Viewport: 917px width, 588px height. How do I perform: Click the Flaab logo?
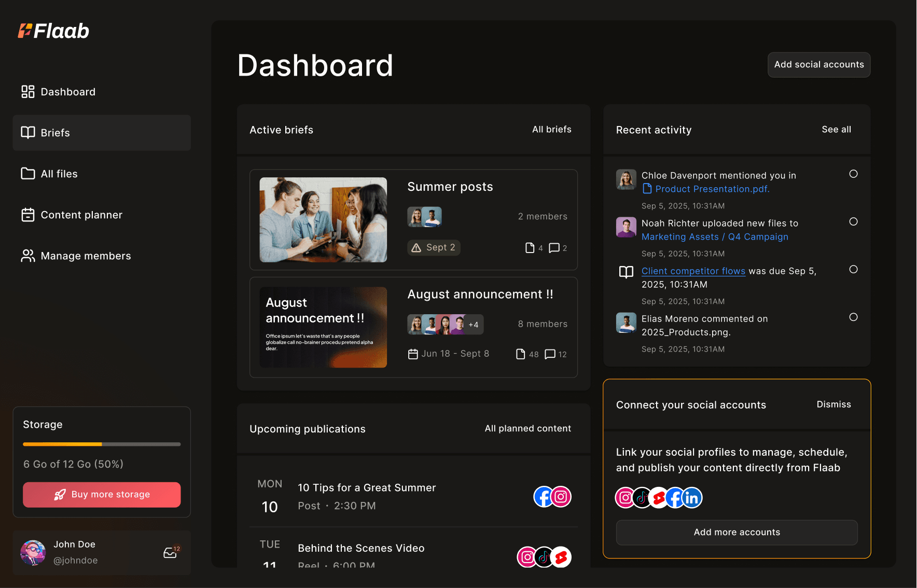53,31
